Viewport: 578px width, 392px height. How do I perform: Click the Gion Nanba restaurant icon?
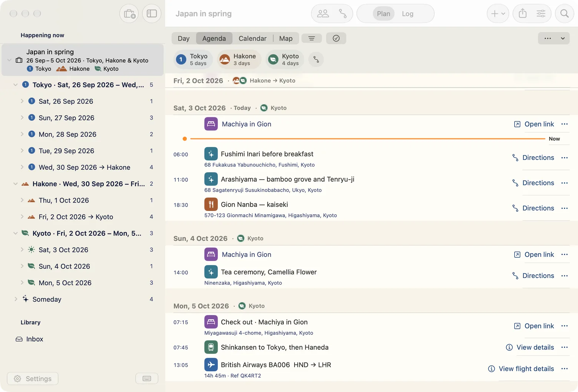[211, 204]
